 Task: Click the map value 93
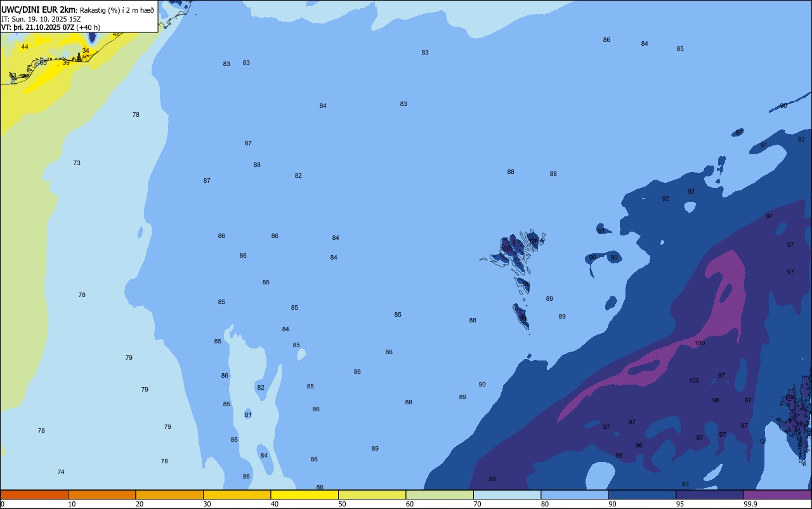click(x=685, y=484)
